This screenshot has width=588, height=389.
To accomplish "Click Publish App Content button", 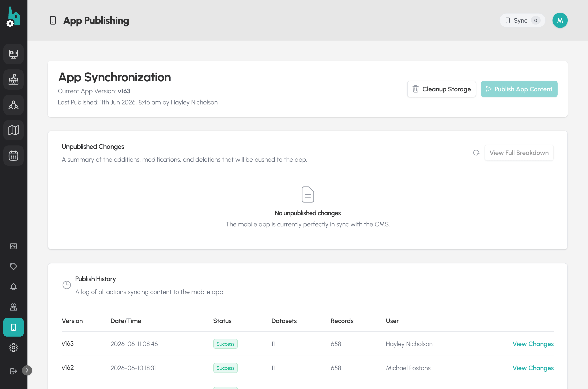I will 519,89.
